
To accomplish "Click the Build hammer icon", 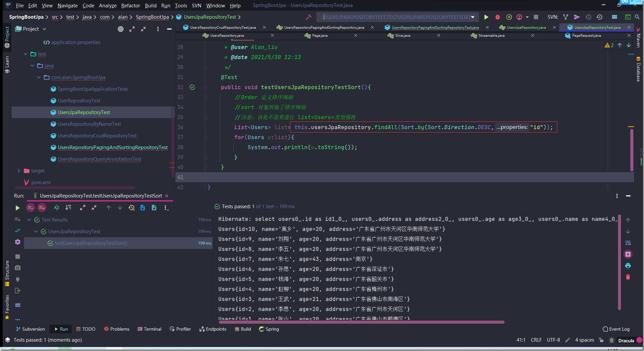I will [309, 17].
